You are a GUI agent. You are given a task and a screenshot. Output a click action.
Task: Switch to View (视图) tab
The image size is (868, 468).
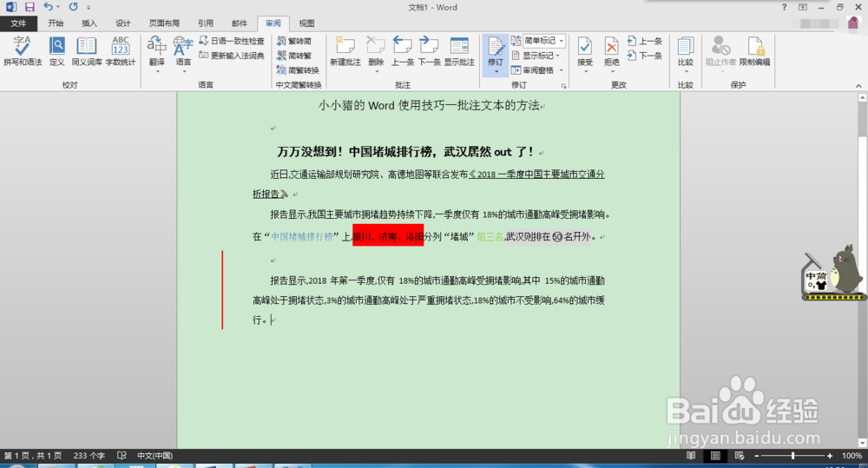point(306,23)
